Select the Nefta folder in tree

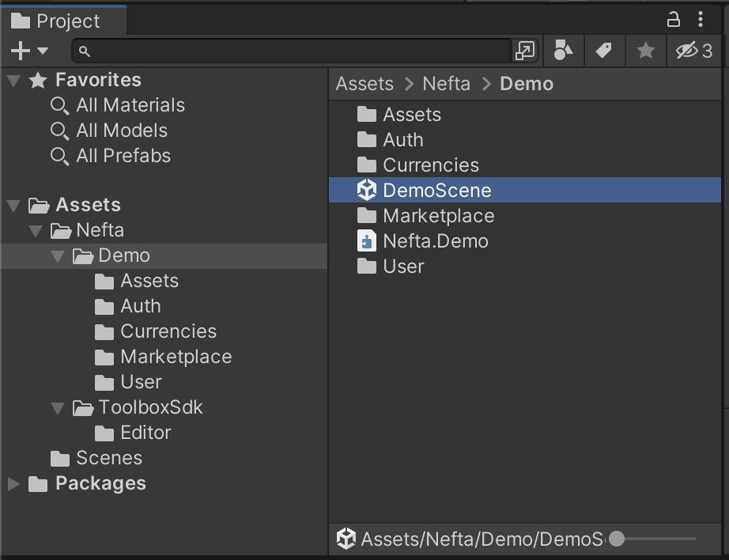[x=164, y=230]
